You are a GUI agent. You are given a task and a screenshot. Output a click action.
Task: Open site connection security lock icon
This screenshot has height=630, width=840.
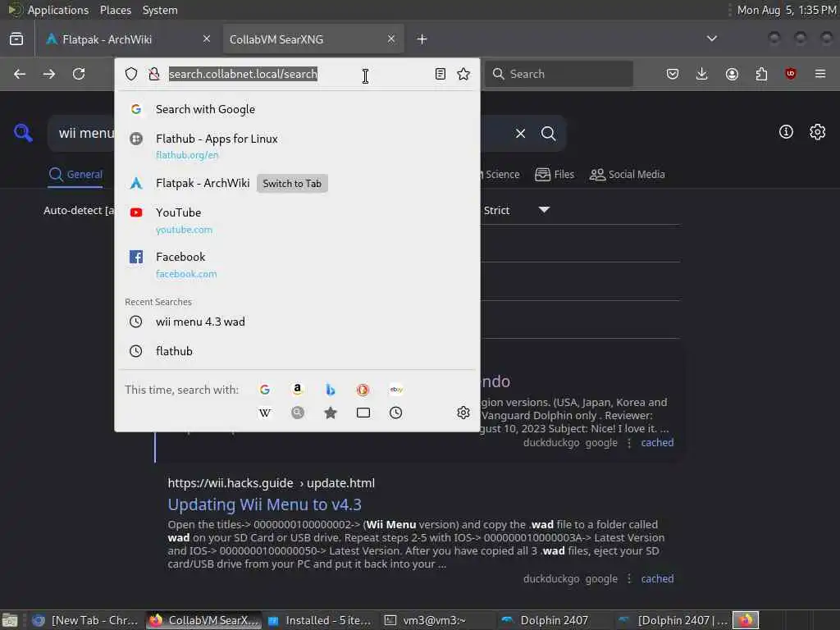click(x=154, y=74)
